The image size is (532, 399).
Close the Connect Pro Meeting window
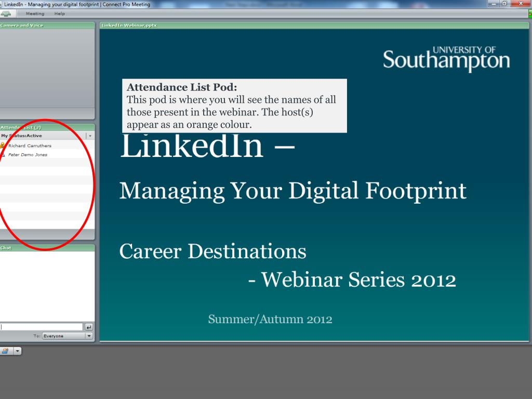click(x=521, y=4)
